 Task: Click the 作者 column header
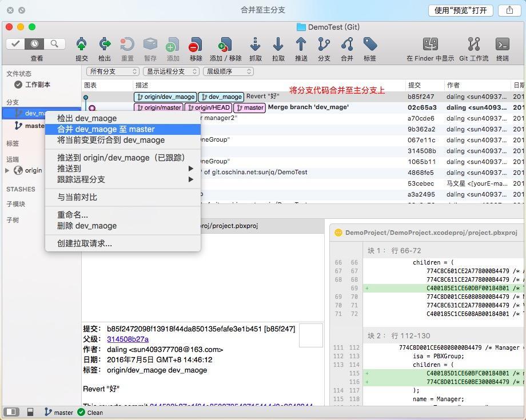453,85
